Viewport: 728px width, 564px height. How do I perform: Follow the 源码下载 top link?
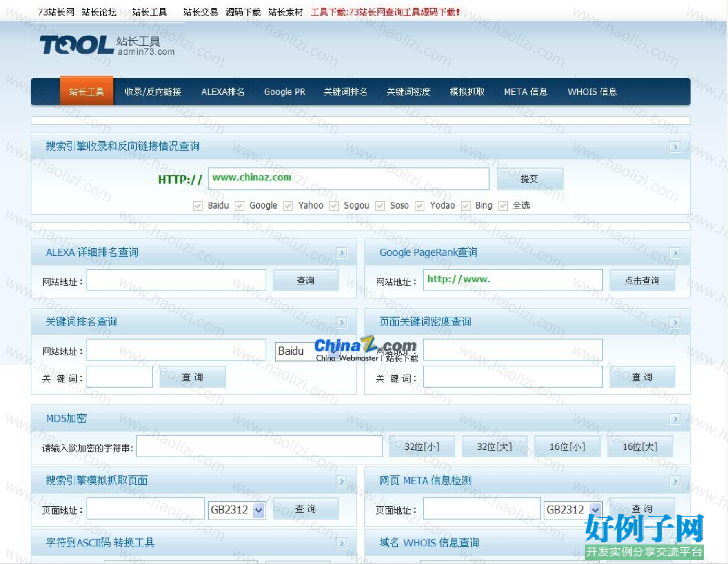click(243, 12)
